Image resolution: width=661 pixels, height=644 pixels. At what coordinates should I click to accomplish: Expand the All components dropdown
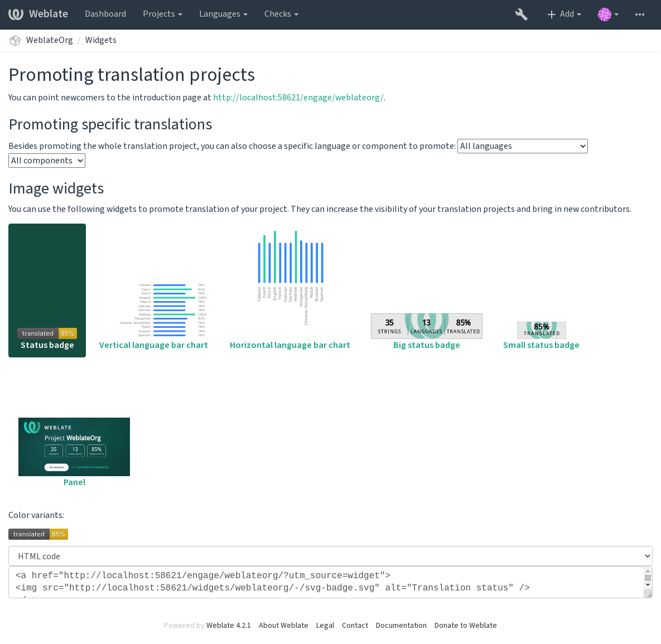(47, 161)
